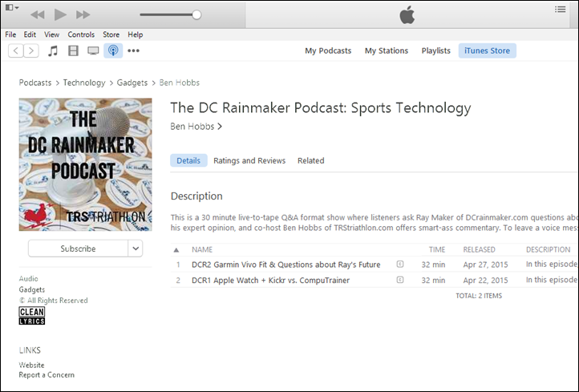579x392 pixels.
Task: Click the Subscribe button
Action: pos(78,249)
